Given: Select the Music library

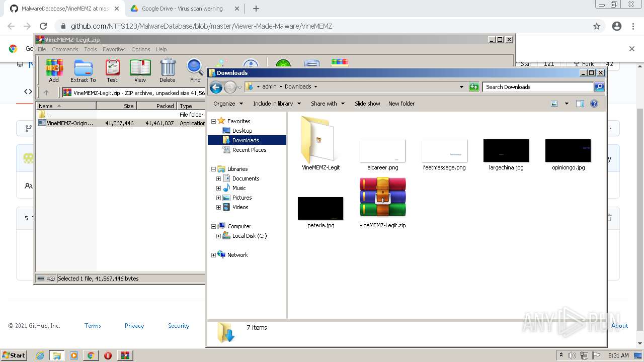Looking at the screenshot, I should [239, 188].
